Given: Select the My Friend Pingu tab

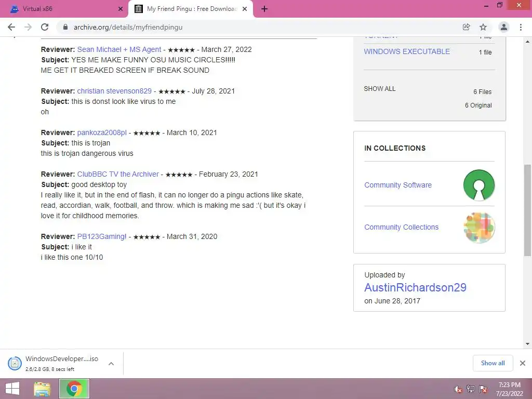Looking at the screenshot, I should [191, 9].
